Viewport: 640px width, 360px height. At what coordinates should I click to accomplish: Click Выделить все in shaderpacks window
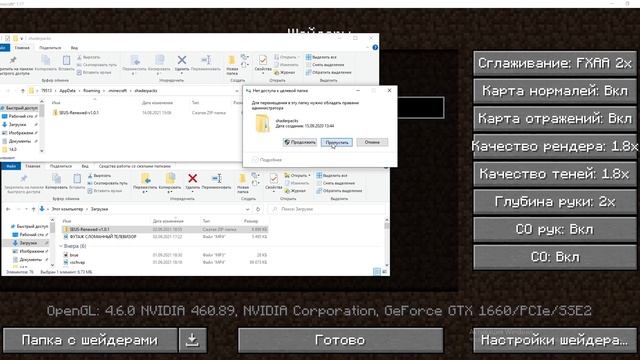click(x=321, y=57)
